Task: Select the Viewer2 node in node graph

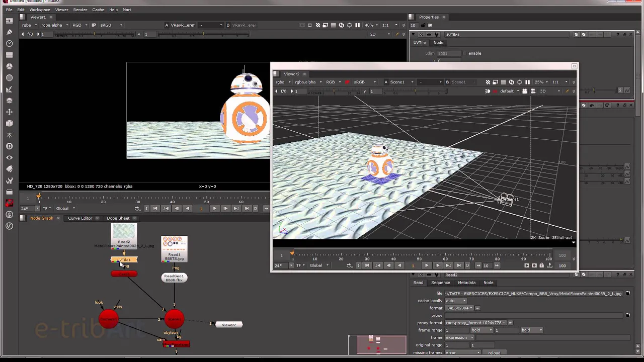Action: [229, 325]
